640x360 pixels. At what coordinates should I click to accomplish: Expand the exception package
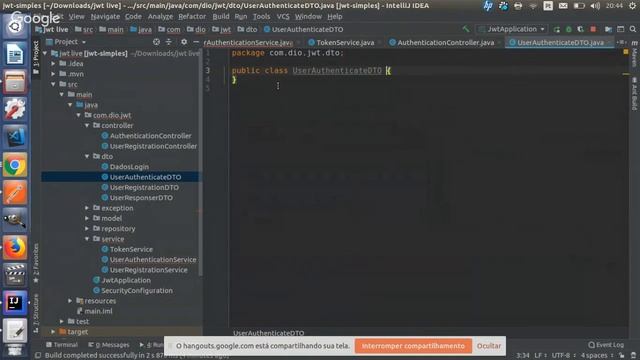87,208
